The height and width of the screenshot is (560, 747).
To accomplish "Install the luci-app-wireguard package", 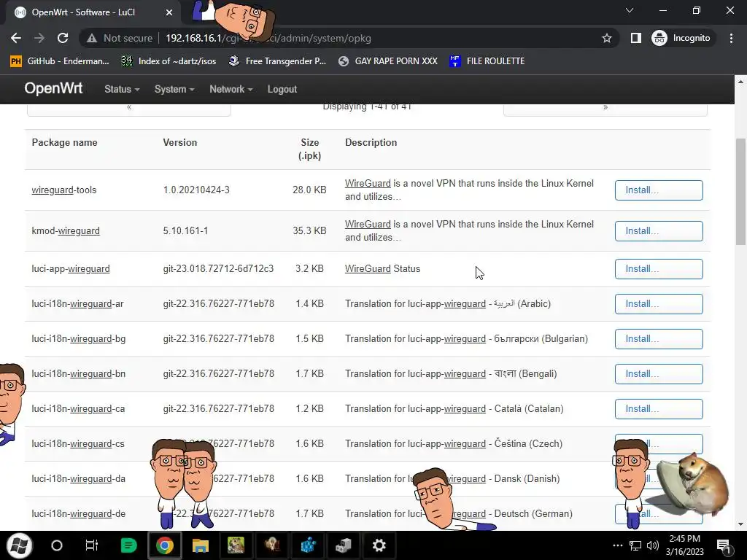I will (659, 269).
